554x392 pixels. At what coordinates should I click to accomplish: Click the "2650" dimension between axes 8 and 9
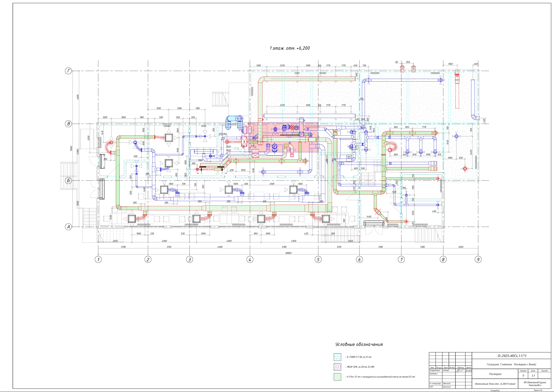coord(461,247)
